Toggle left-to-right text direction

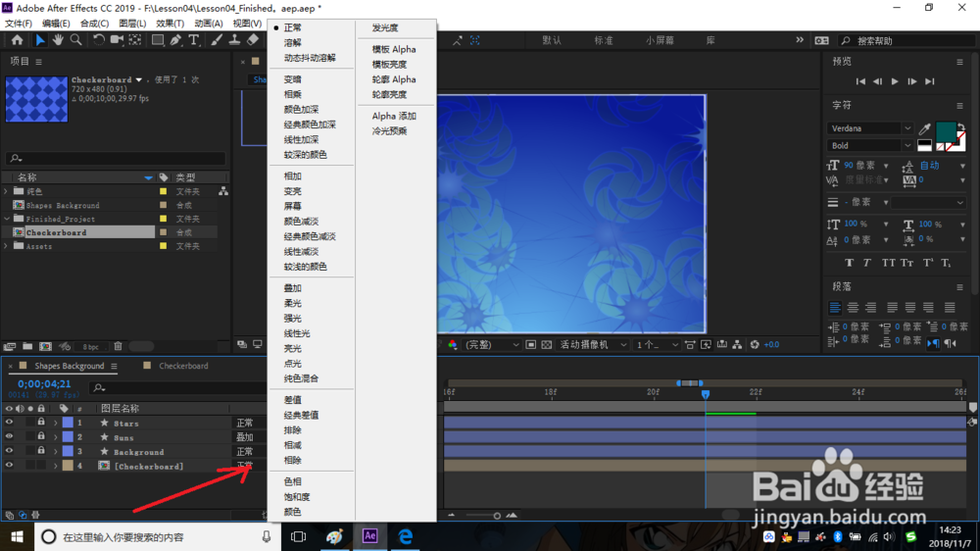(933, 343)
